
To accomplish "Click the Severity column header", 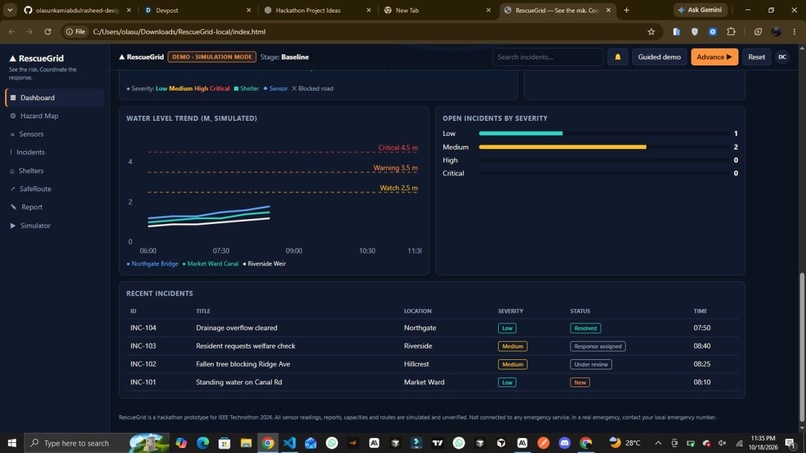I will (x=510, y=311).
